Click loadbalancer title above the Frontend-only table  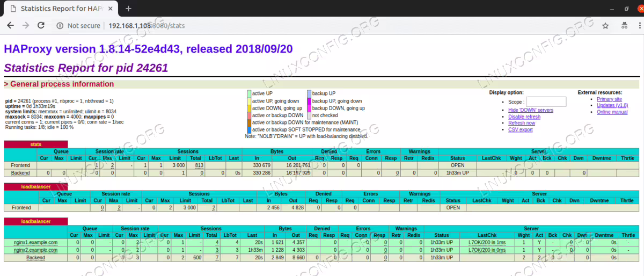coord(35,186)
